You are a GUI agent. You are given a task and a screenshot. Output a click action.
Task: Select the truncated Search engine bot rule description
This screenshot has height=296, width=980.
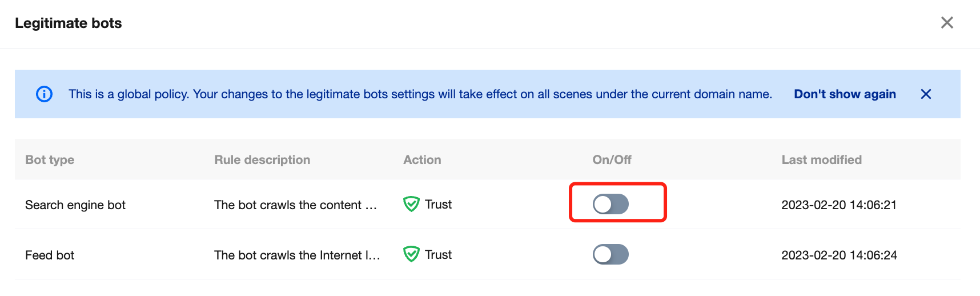295,205
